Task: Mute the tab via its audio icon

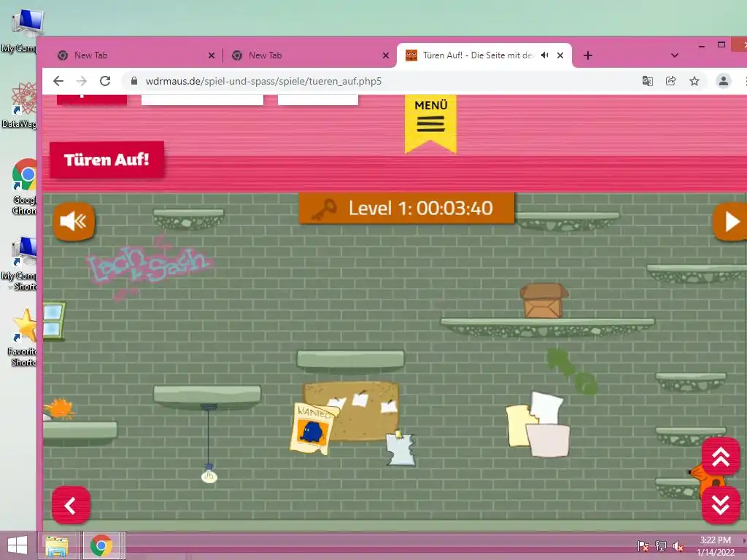Action: tap(544, 55)
